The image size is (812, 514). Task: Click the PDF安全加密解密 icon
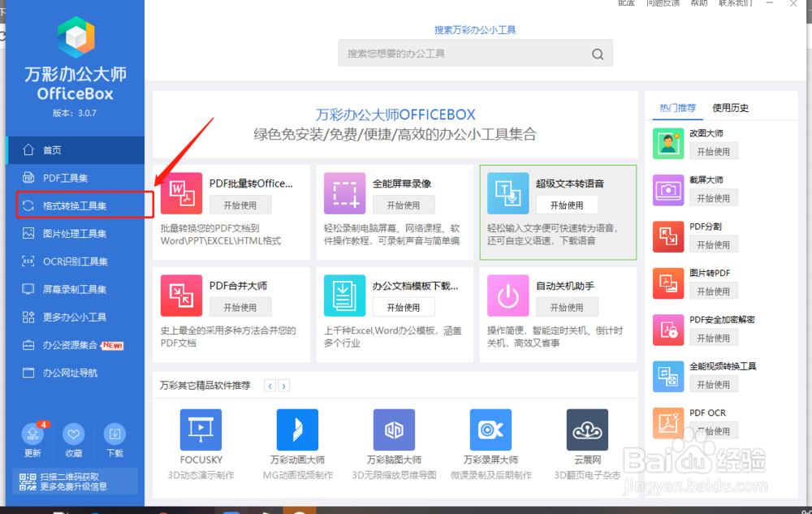tap(668, 330)
